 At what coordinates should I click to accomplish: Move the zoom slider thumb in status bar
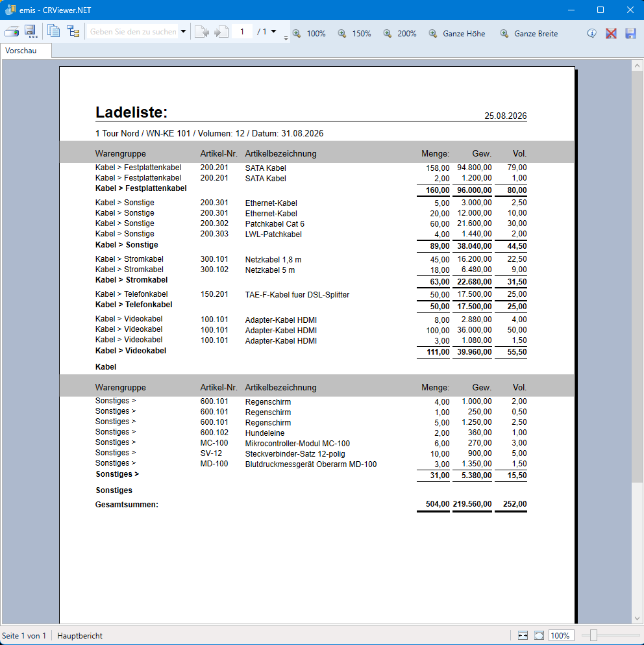click(593, 635)
